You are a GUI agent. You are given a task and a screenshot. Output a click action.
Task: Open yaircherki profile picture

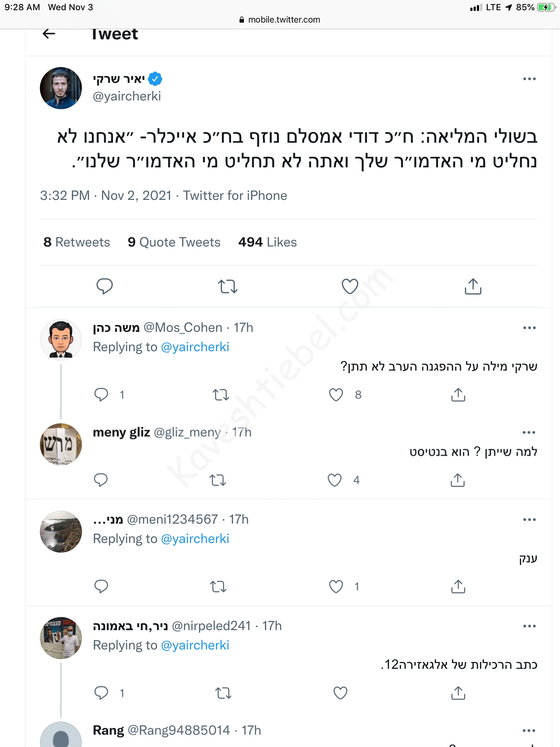[61, 88]
